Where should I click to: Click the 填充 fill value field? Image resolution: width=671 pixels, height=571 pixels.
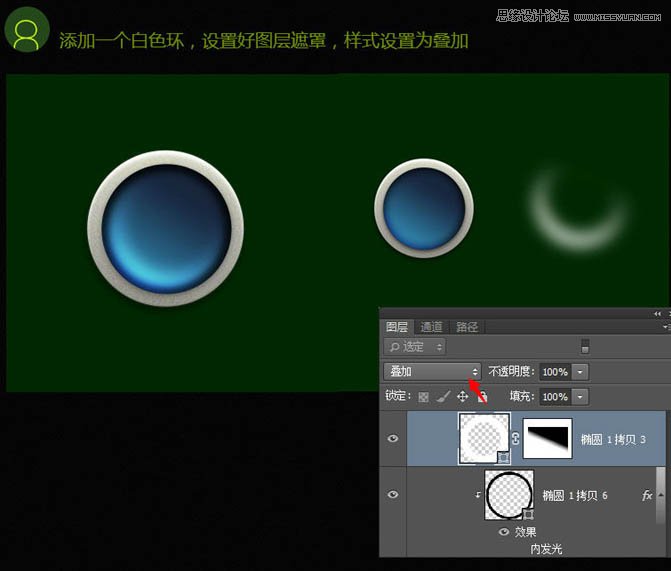coord(555,397)
